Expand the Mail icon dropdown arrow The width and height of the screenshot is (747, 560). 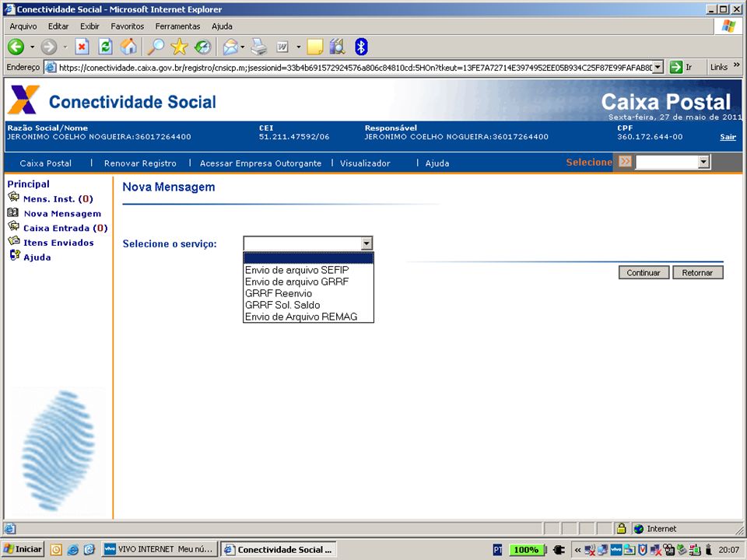[243, 47]
